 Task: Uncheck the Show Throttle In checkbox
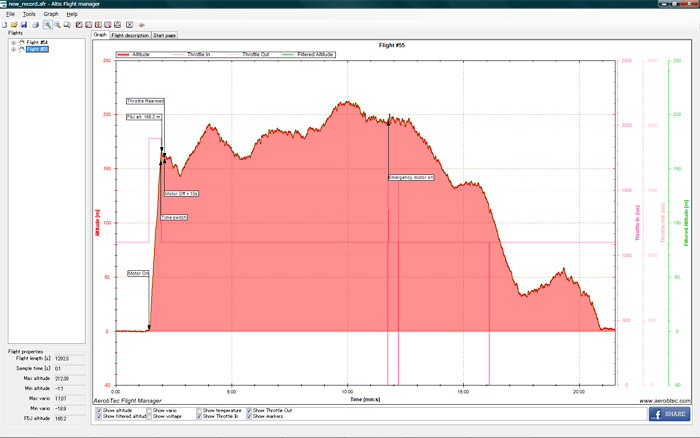coord(199,416)
